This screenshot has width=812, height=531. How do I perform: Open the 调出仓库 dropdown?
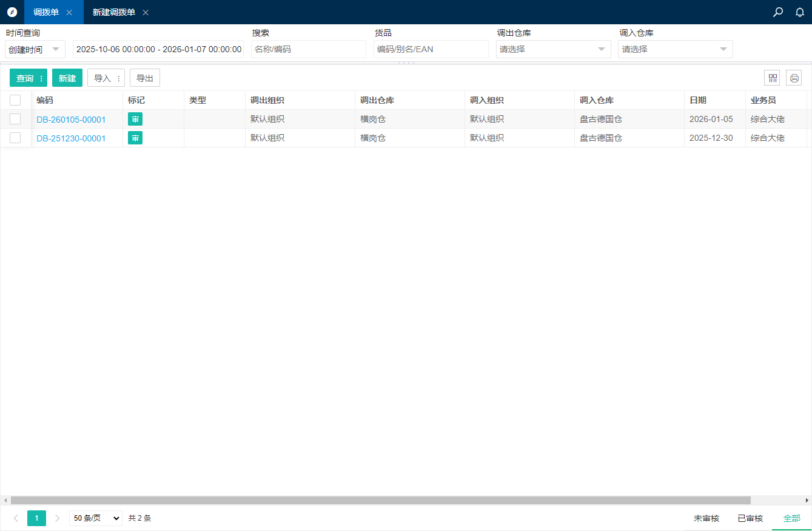553,49
